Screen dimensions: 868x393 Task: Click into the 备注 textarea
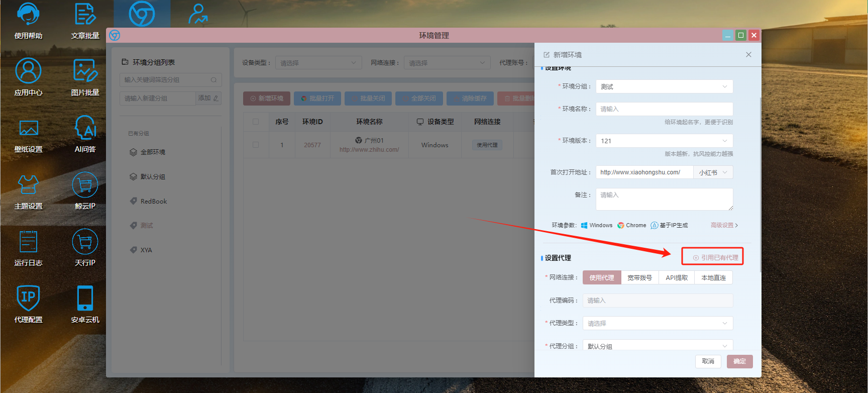pos(664,199)
